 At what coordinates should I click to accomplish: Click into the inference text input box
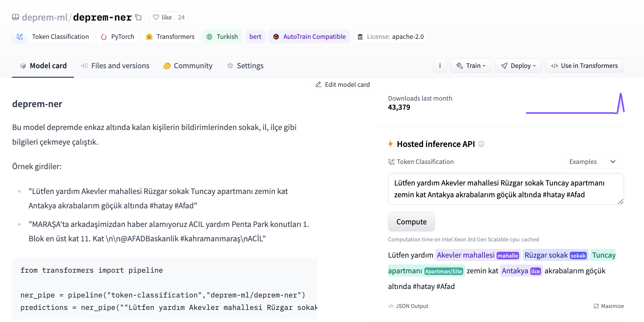tap(505, 189)
